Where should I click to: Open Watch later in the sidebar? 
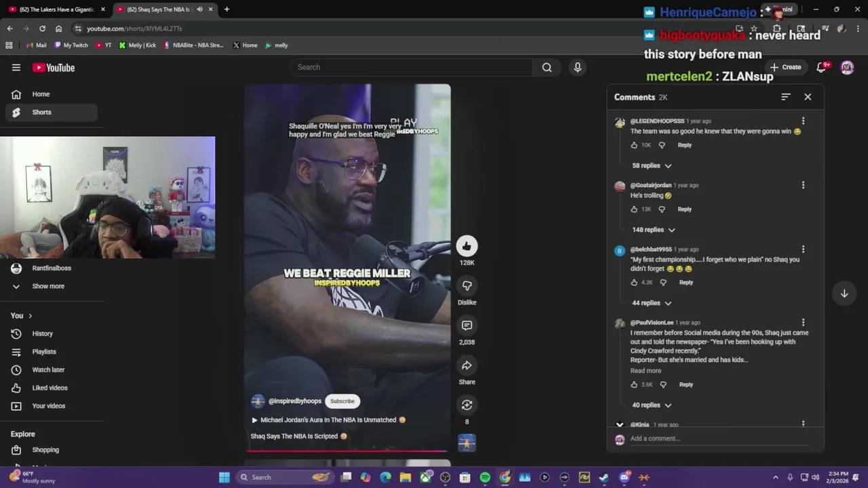[52, 370]
